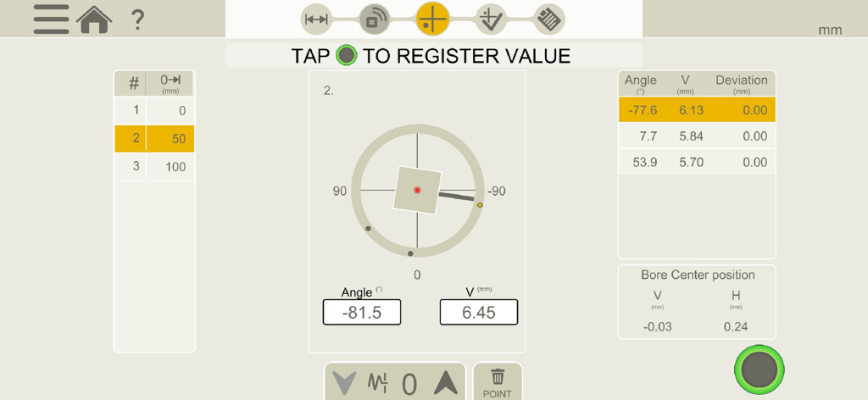The height and width of the screenshot is (400, 868).
Task: Click the distance value 0
Action: tap(182, 111)
